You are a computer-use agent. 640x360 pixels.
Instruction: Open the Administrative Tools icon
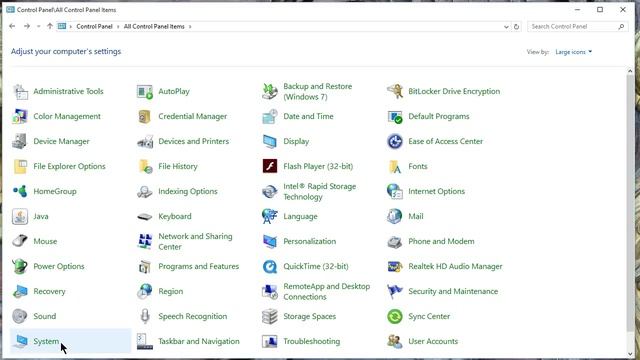point(20,91)
